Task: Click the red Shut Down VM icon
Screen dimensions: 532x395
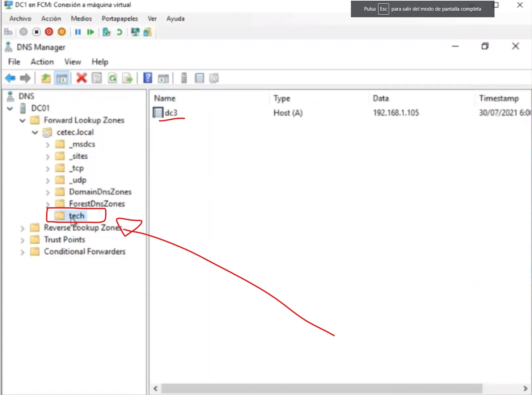Action: pos(49,32)
